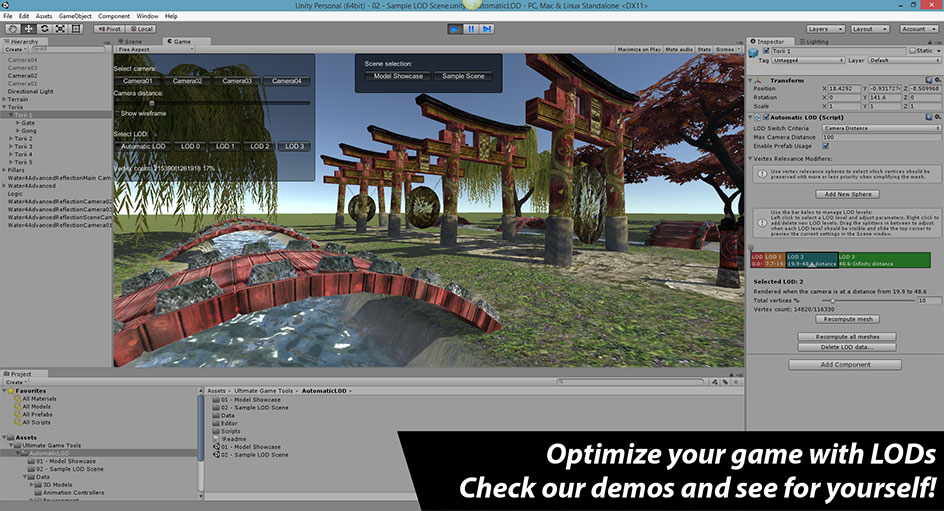Open the 02 - Sample LOD Scene scene asset
This screenshot has width=944, height=511.
pyautogui.click(x=250, y=454)
